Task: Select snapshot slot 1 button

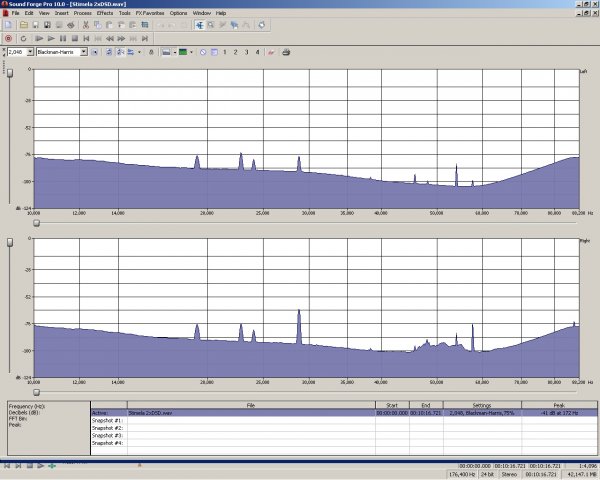Action: click(x=224, y=51)
